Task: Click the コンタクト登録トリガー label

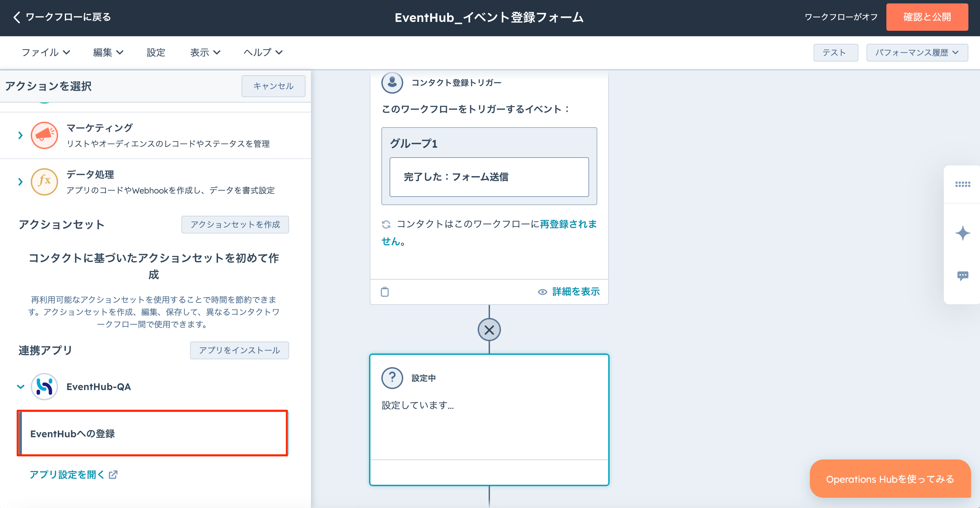Action: click(456, 83)
